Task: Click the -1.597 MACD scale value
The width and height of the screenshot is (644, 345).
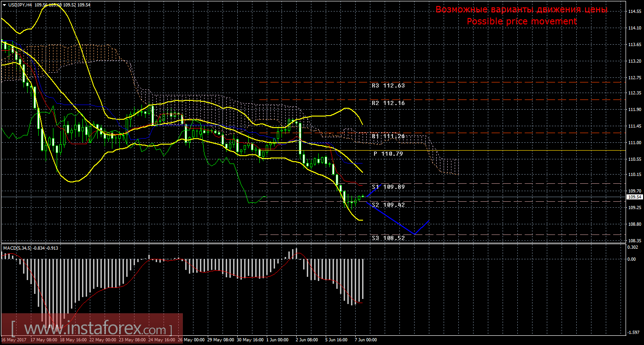Action: [634, 332]
